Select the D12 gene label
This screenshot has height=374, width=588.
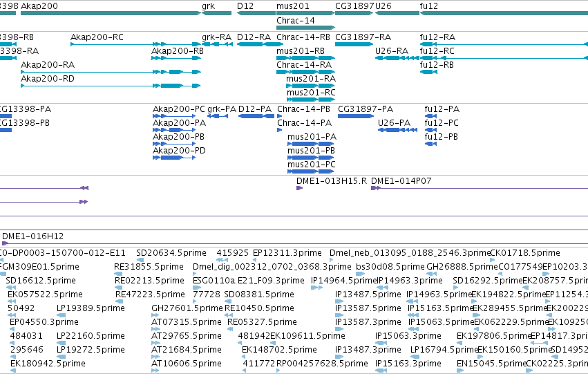(245, 6)
